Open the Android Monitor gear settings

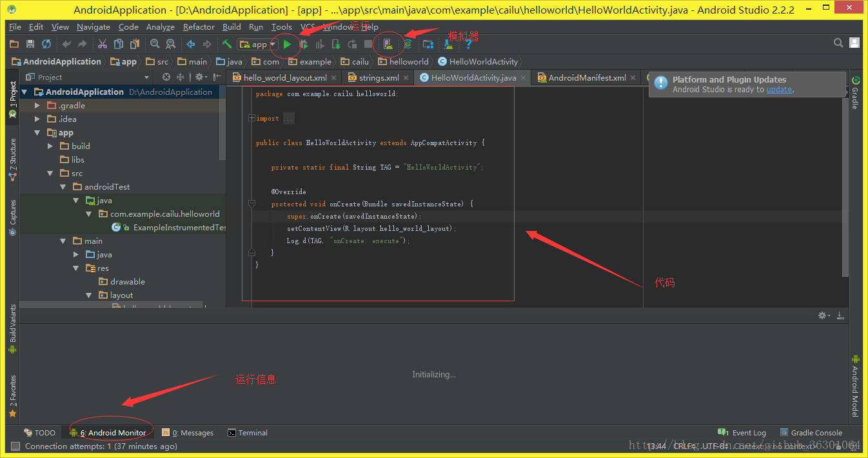click(824, 315)
